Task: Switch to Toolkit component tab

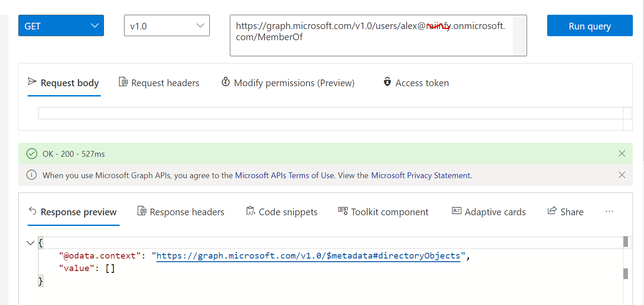Action: tap(383, 212)
